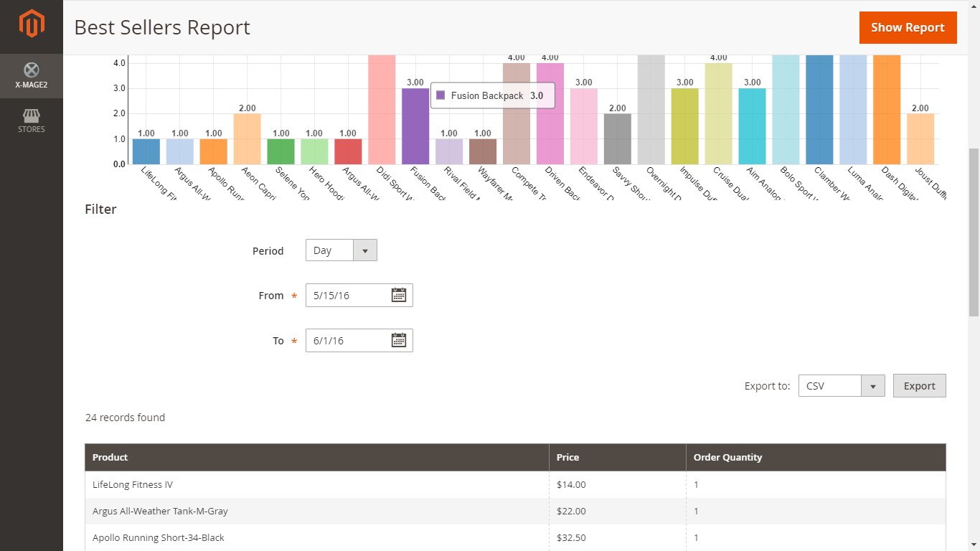Select the orange Apollo Running chart bar
The image size is (980, 551).
point(213,151)
